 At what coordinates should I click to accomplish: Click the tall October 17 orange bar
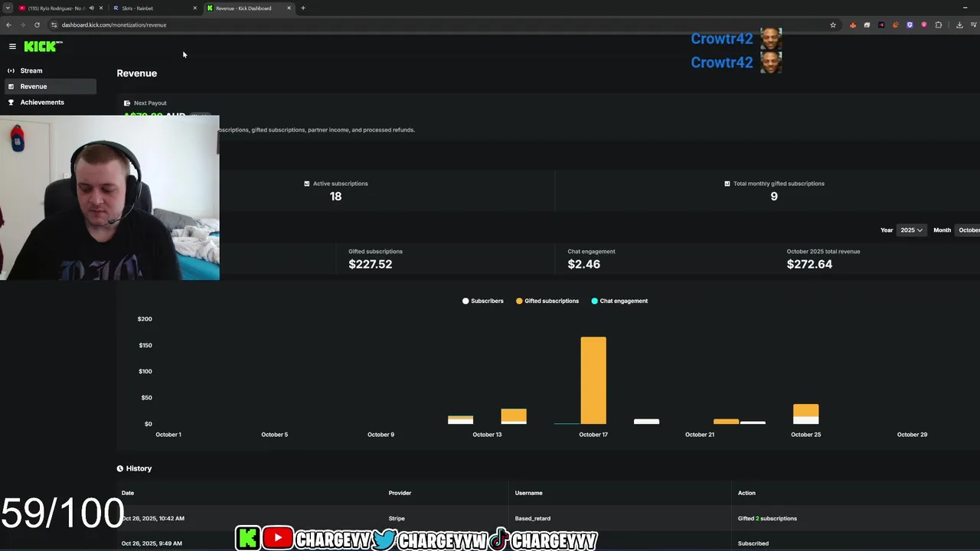[x=593, y=380]
